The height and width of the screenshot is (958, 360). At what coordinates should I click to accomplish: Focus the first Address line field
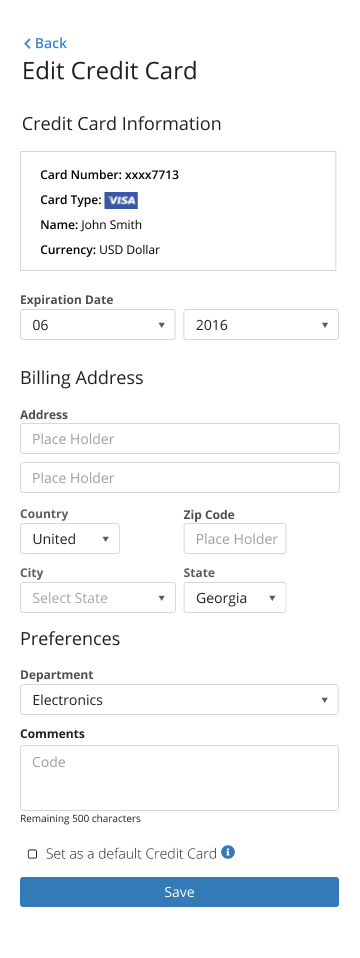pos(180,439)
